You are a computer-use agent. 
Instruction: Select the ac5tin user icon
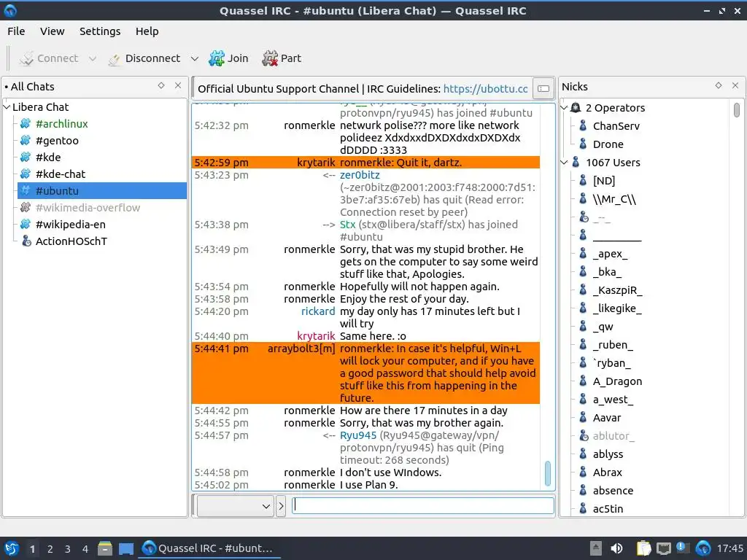click(583, 508)
